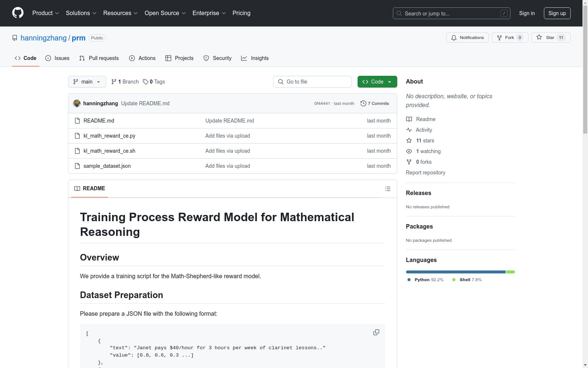Open the Projects tab
The image size is (588, 368).
click(x=179, y=58)
